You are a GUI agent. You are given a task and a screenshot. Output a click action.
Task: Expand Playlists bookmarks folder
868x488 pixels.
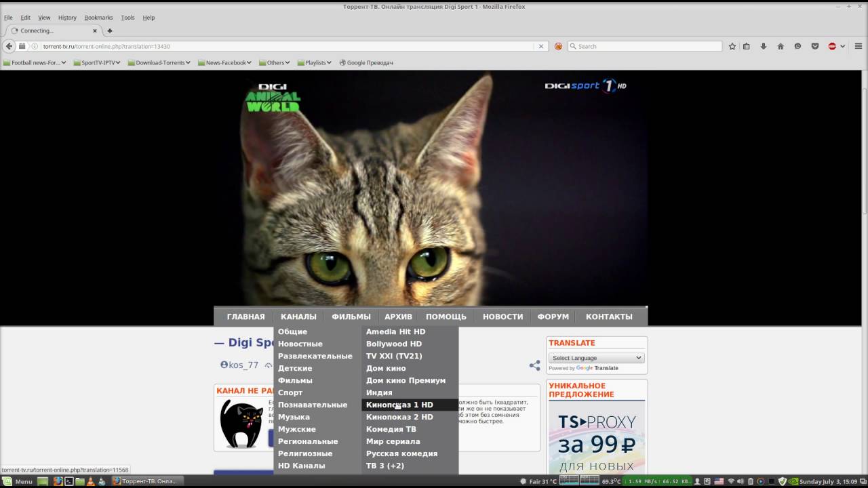tap(314, 62)
